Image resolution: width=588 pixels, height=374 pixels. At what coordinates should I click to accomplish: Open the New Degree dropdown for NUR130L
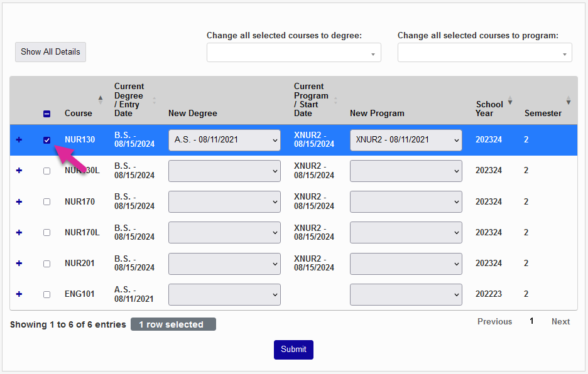coord(224,170)
